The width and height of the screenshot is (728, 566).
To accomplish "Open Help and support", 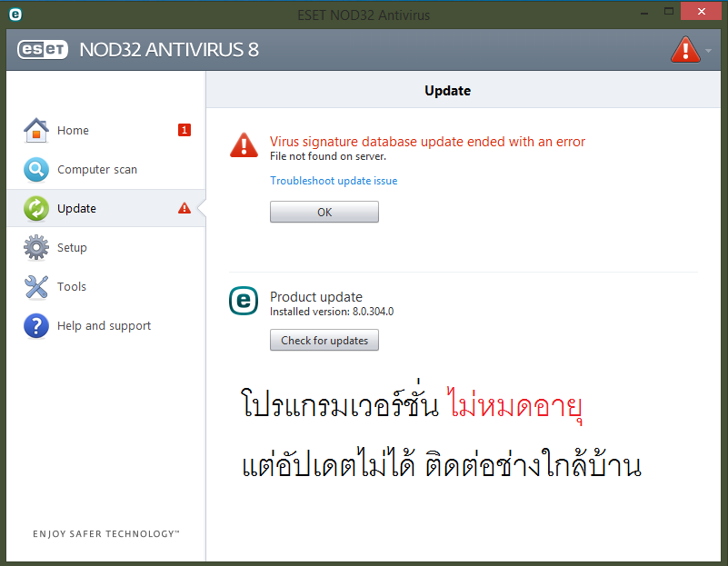I will [x=105, y=325].
